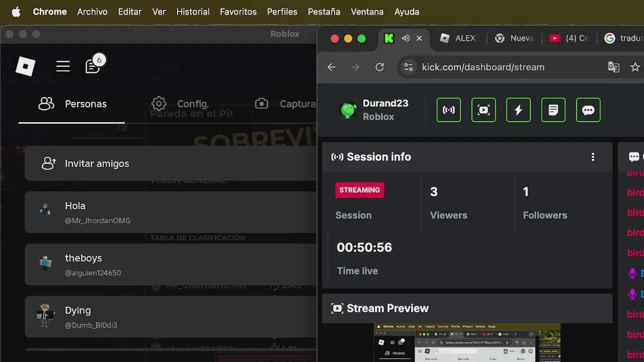Select the theboys player row

171,264
